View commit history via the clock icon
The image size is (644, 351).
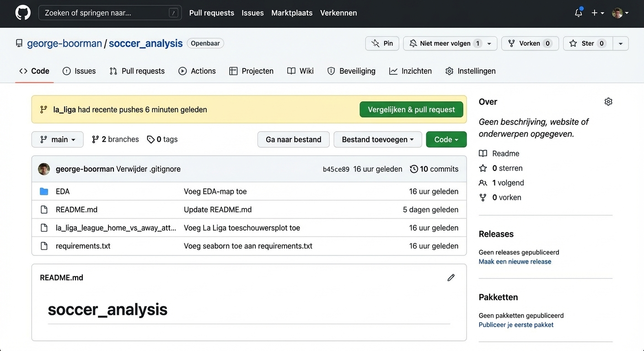(x=414, y=169)
